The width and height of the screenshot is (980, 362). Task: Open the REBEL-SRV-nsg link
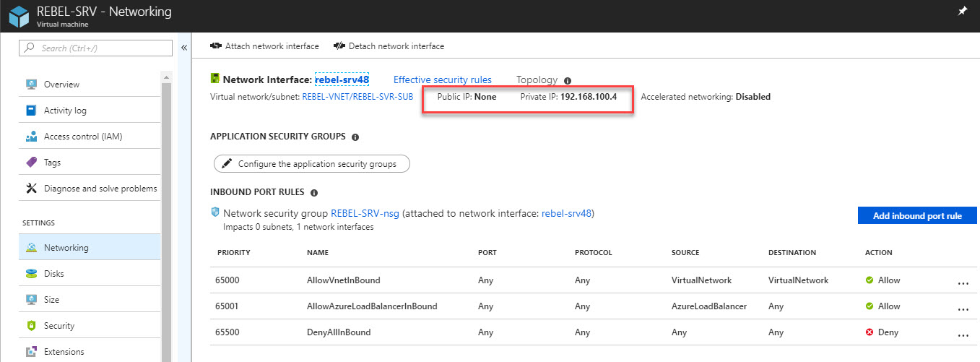[x=366, y=214]
